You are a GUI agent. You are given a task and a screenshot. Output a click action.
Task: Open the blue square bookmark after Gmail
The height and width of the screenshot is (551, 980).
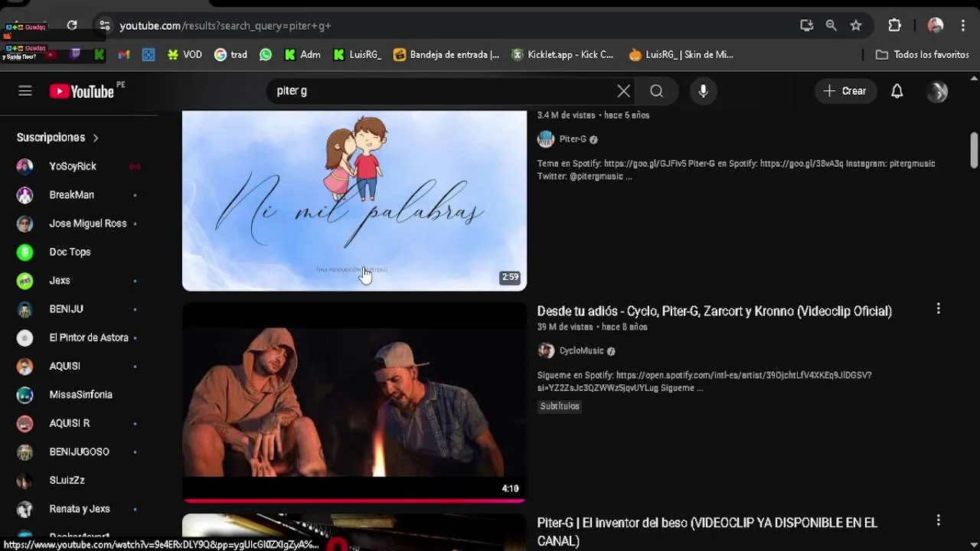coord(149,54)
